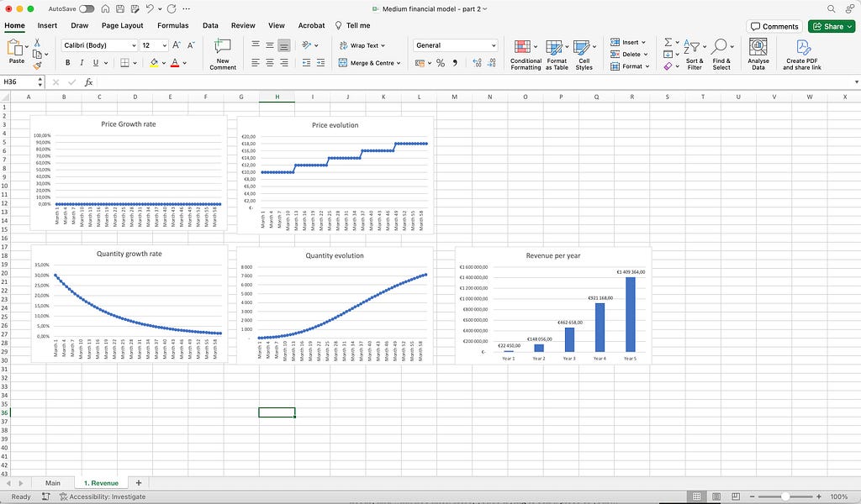This screenshot has height=504, width=861.
Task: Toggle Italic formatting
Action: pos(82,63)
